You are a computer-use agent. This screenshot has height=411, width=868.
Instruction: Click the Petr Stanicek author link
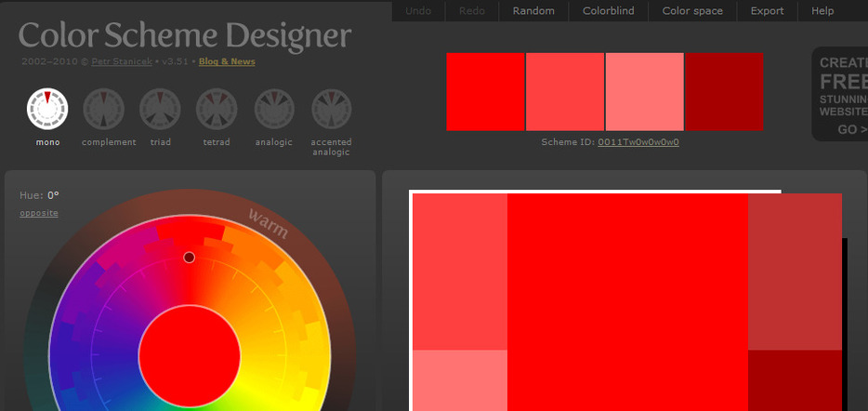click(122, 62)
